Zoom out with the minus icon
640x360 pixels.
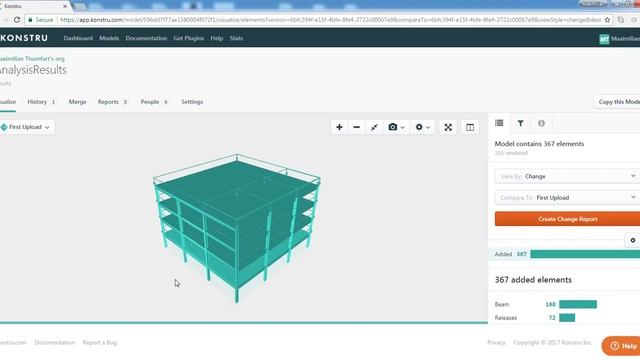click(x=356, y=127)
